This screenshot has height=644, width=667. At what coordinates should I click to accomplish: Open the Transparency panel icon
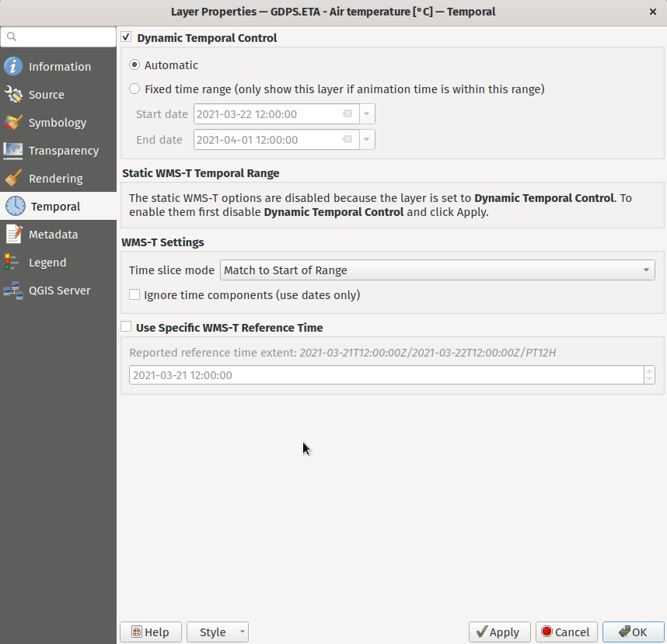[x=13, y=151]
